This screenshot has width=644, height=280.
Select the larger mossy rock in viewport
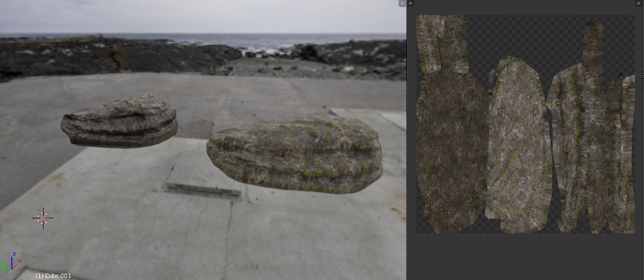[294, 154]
